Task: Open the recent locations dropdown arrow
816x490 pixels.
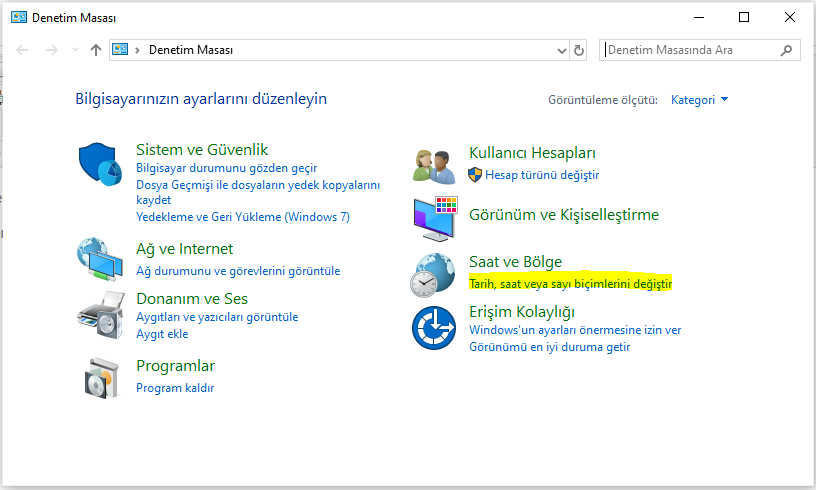Action: [x=75, y=50]
